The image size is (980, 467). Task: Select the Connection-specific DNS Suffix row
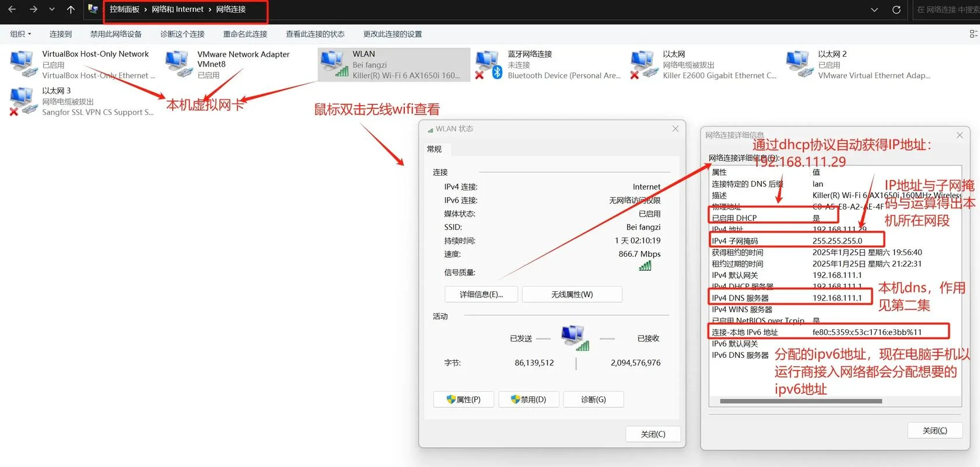click(x=835, y=184)
